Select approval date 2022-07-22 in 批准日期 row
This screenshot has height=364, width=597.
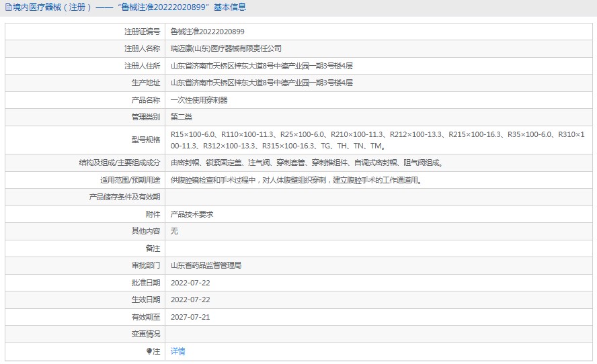pos(190,283)
